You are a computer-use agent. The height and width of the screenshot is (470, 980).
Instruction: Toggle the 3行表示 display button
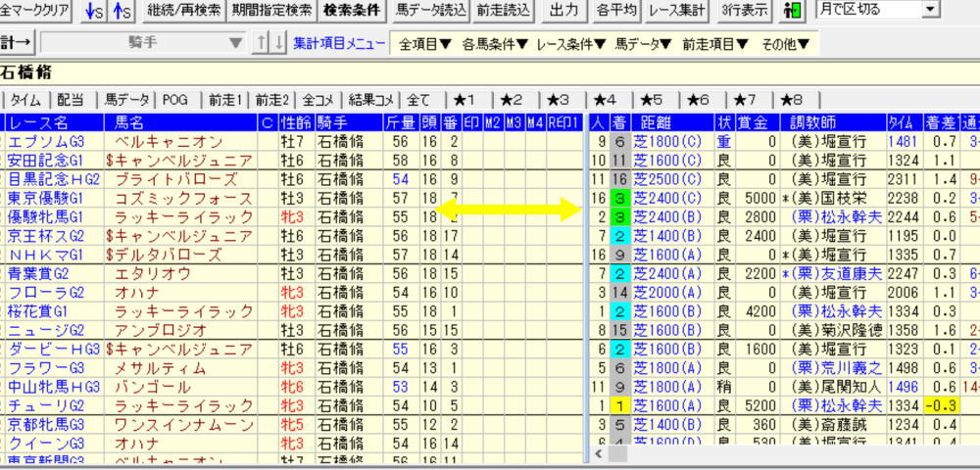click(x=744, y=11)
